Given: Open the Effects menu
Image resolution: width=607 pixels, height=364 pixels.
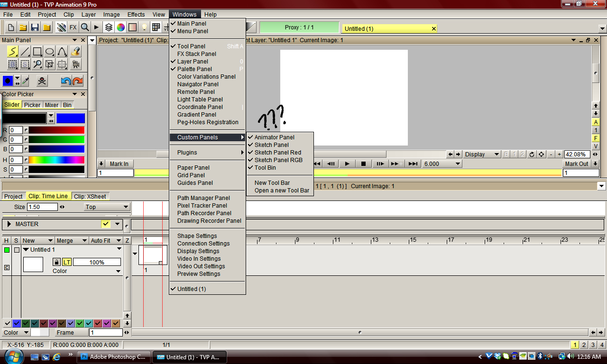Looking at the screenshot, I should [136, 15].
